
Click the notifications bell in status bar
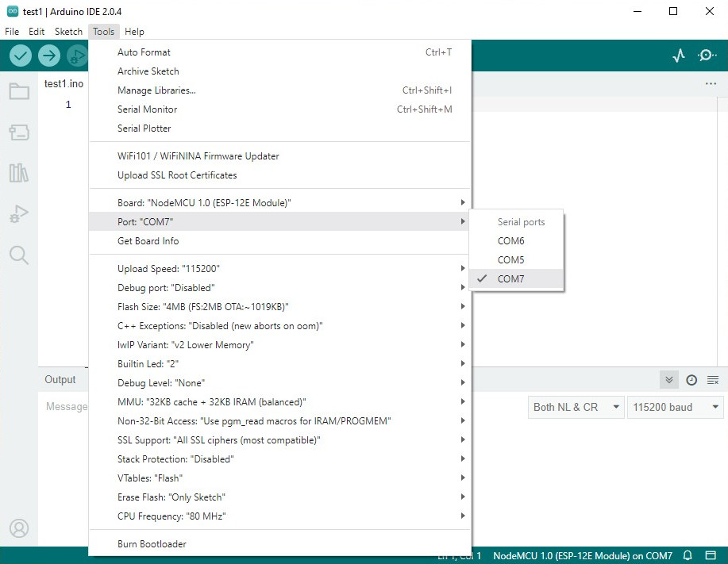click(688, 555)
